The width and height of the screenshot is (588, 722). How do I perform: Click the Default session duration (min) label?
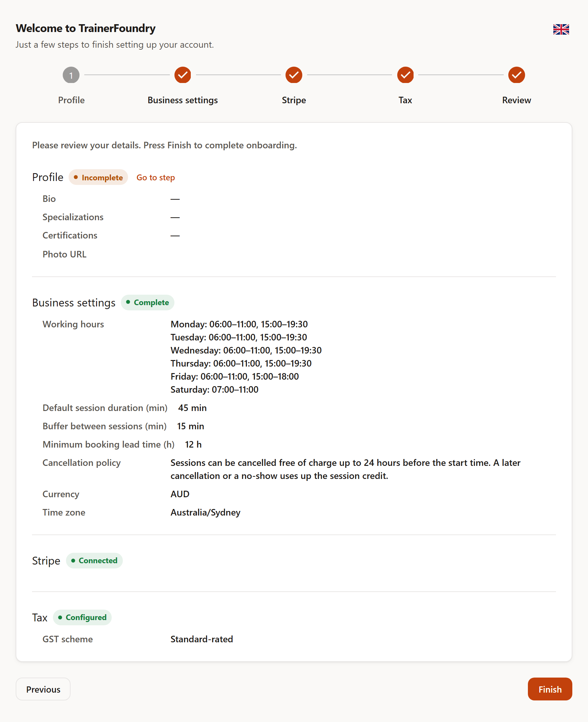click(x=105, y=408)
